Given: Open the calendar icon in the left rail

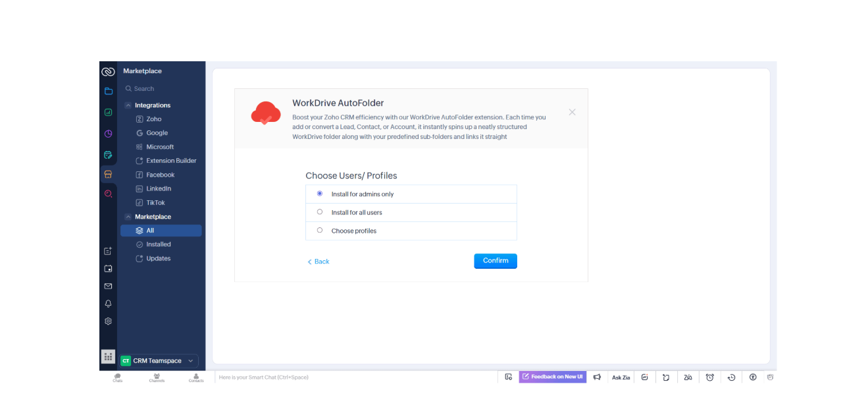Looking at the screenshot, I should tap(108, 269).
